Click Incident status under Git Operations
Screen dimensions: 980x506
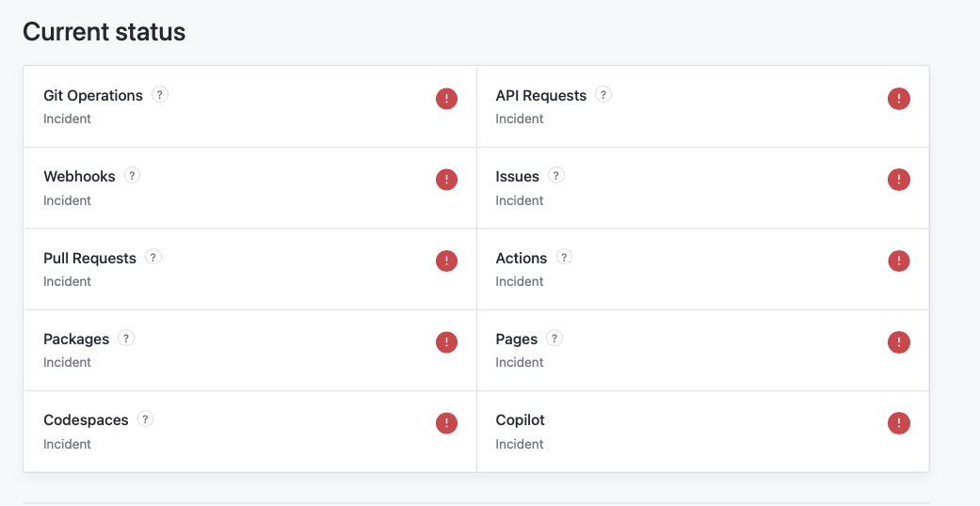68,119
